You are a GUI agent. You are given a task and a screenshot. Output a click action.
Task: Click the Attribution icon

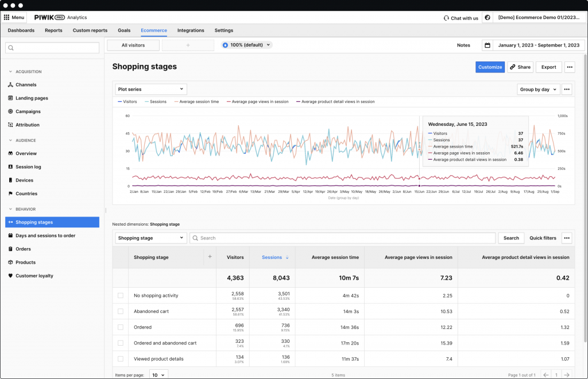pyautogui.click(x=10, y=125)
